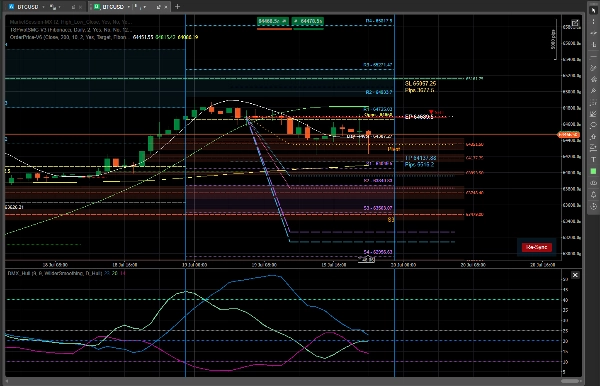Toggle drawings visibility eye icon
This screenshot has height=386, width=600.
(x=593, y=183)
